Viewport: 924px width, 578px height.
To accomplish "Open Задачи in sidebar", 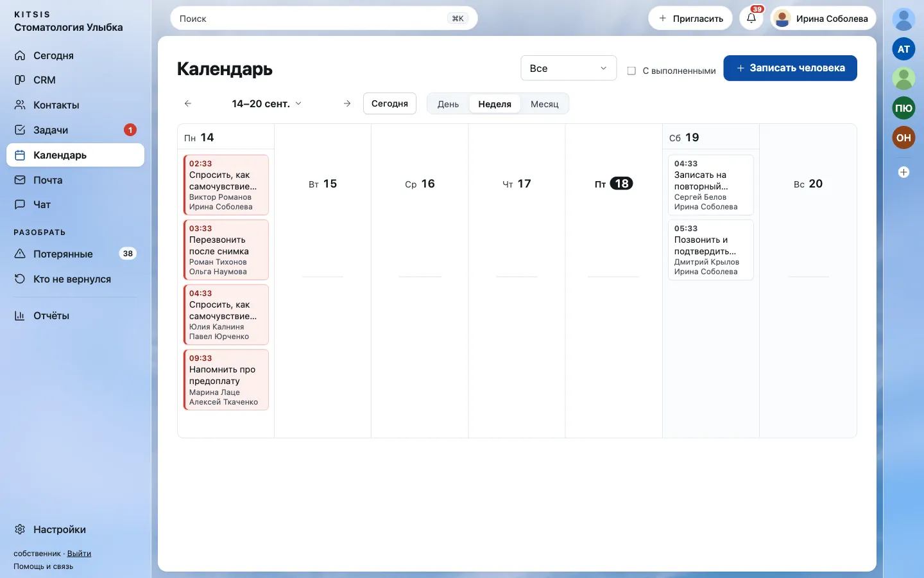I will pyautogui.click(x=75, y=130).
